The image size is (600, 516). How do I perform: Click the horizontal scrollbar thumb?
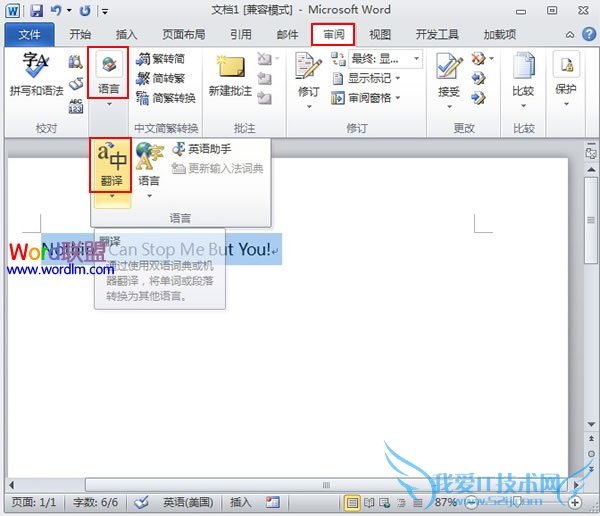click(326, 485)
